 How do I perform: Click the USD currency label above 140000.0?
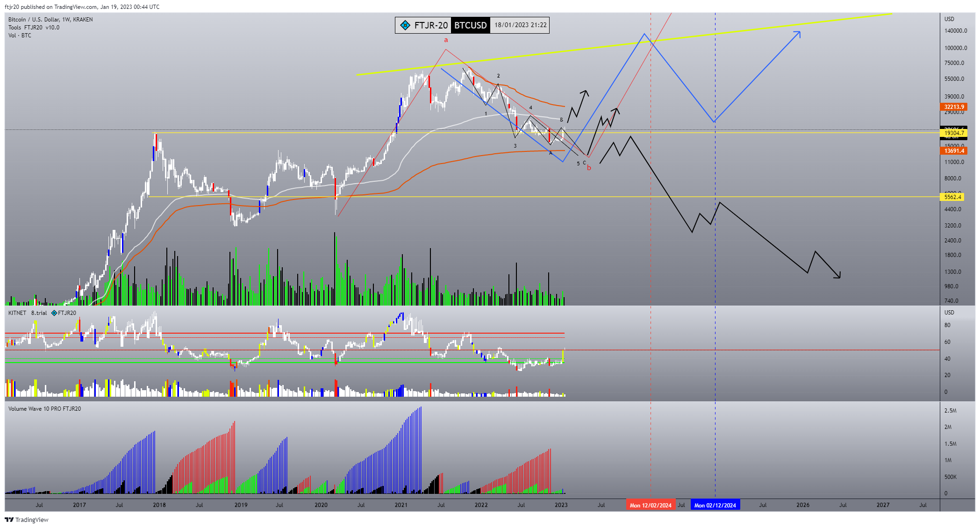click(949, 19)
